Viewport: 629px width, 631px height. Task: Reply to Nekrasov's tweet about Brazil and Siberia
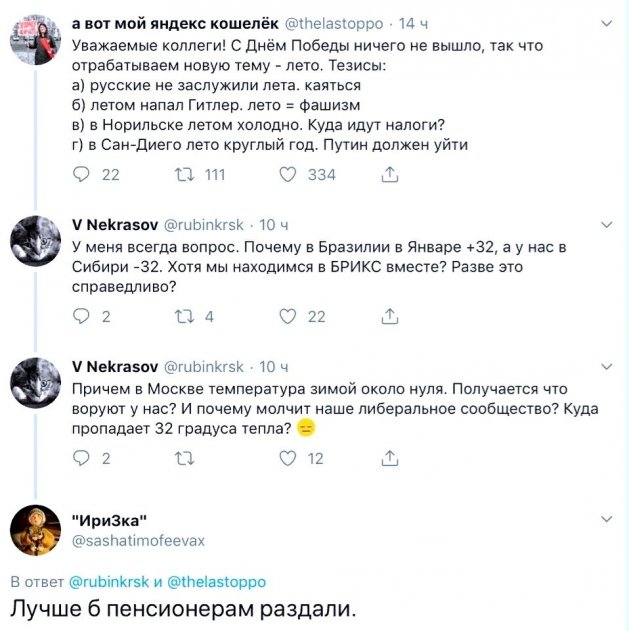pyautogui.click(x=84, y=317)
